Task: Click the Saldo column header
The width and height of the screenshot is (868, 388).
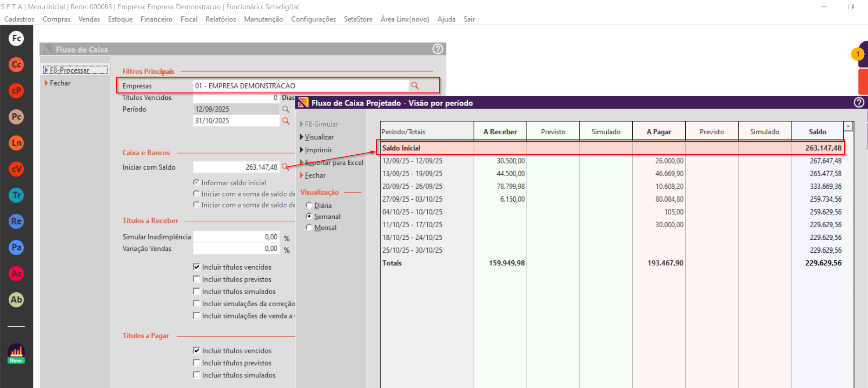Action: 817,132
